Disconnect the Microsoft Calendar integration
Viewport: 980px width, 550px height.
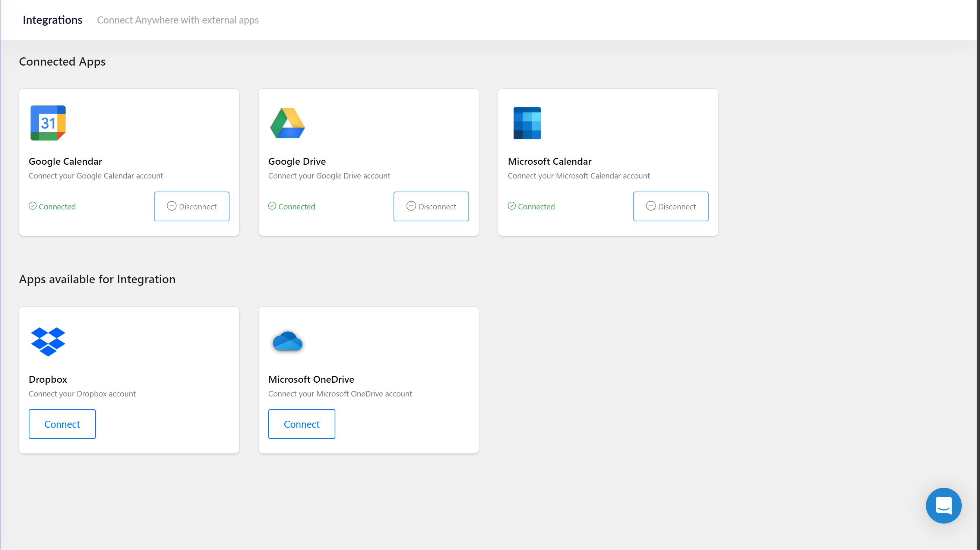coord(671,206)
